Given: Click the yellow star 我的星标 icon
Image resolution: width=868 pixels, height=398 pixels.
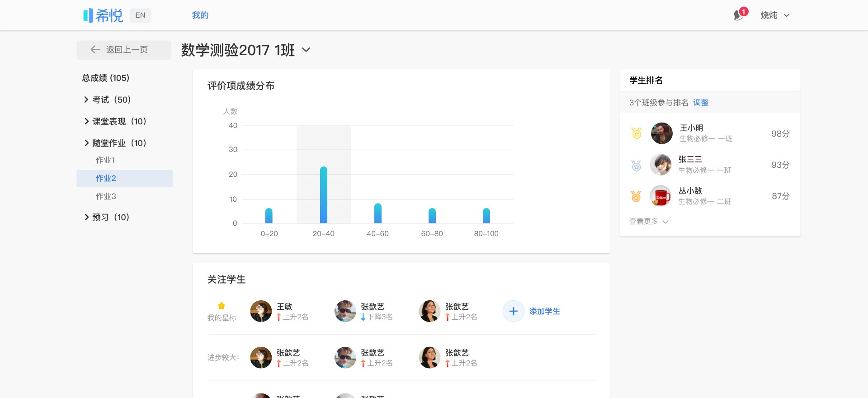Looking at the screenshot, I should pyautogui.click(x=222, y=306).
